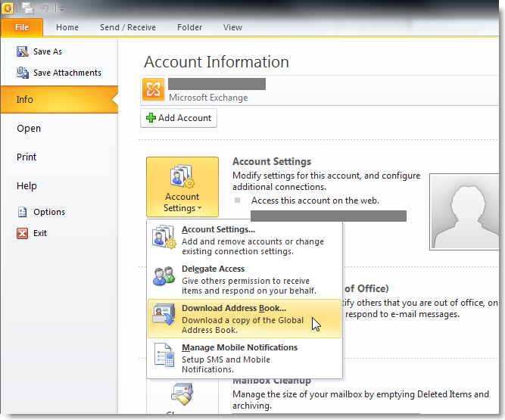
Task: Click the Save Attachments paperclip icon
Action: pyautogui.click(x=22, y=73)
